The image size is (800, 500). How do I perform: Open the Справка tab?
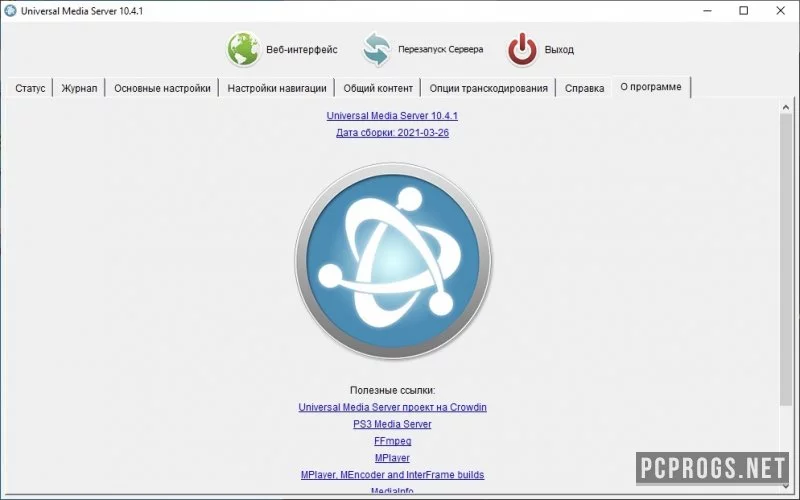click(584, 88)
